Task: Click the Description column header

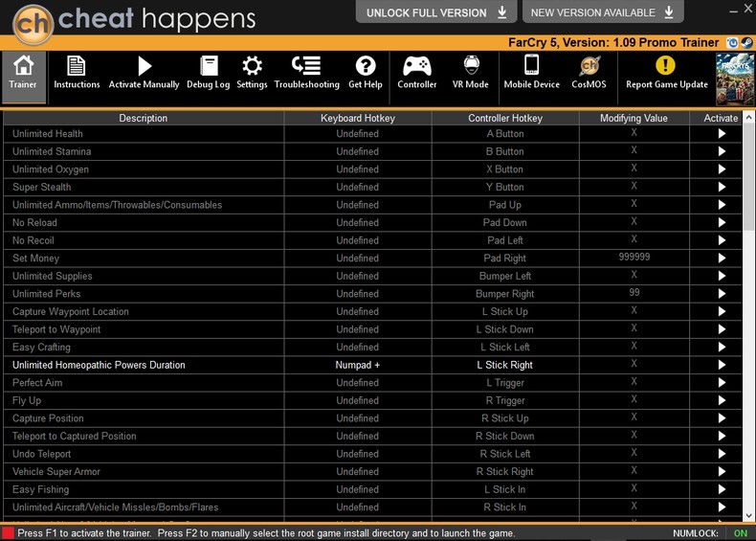Action: coord(144,118)
